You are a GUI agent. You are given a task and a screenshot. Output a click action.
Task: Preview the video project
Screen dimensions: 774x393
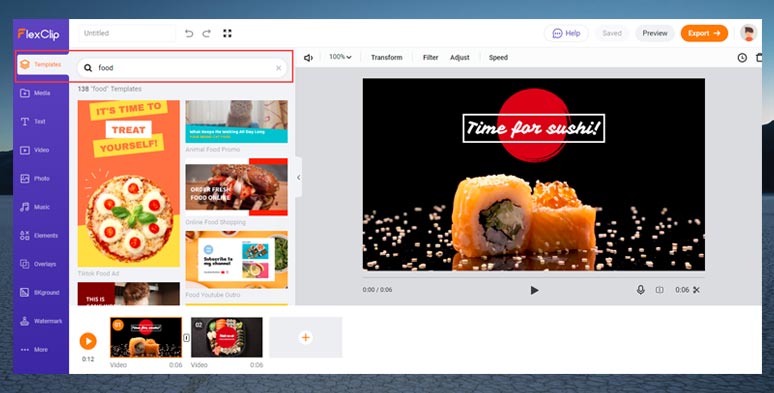[655, 33]
